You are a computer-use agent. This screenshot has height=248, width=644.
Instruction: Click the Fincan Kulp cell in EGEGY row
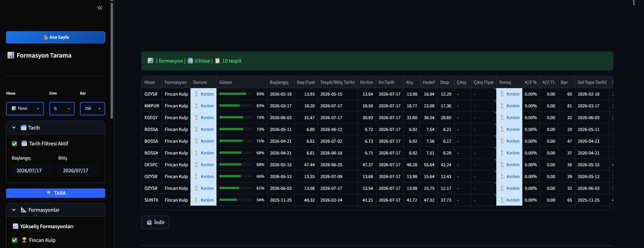[176, 118]
